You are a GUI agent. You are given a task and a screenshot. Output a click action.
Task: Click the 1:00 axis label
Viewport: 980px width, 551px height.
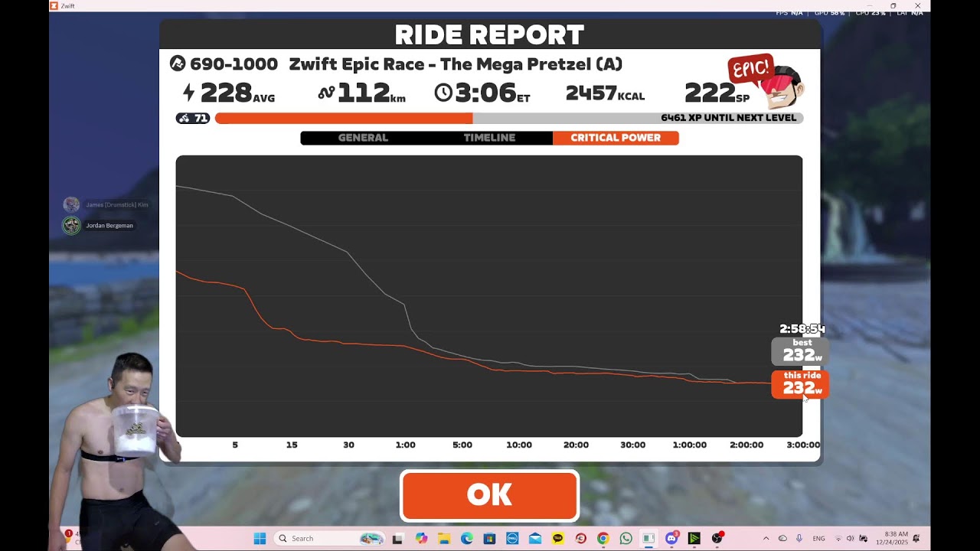coord(406,445)
